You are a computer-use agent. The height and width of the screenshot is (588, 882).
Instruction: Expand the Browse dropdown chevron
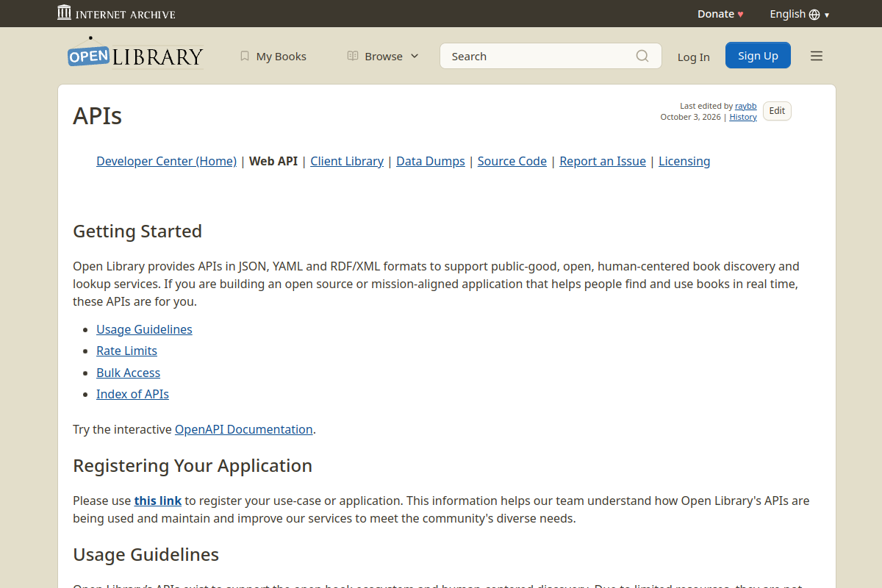[x=415, y=56]
